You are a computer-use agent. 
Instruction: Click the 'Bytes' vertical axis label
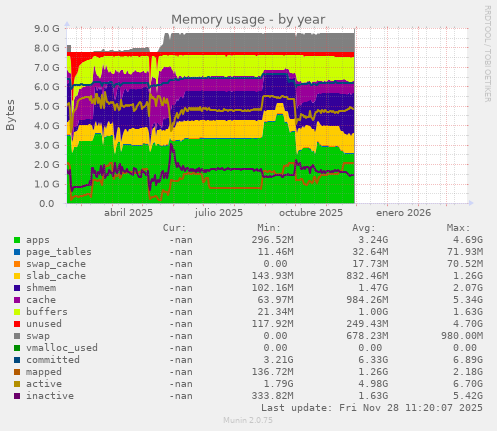point(10,115)
